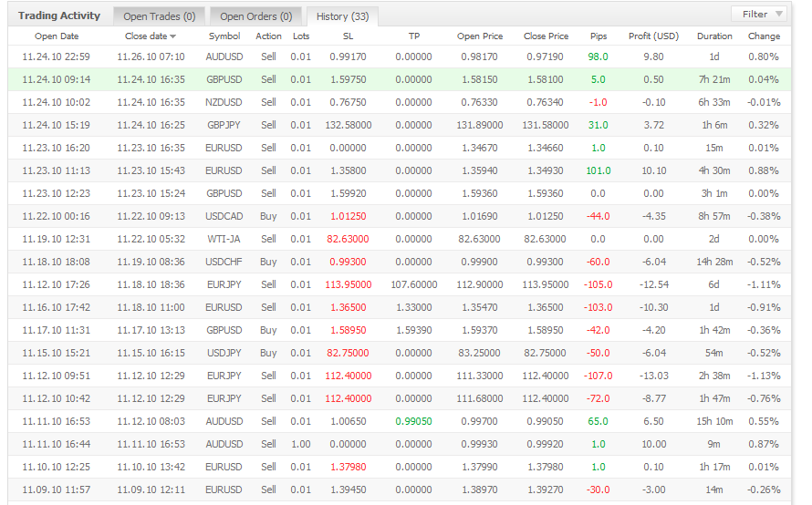The width and height of the screenshot is (812, 505).
Task: Click the WTI-JA trade symbol
Action: [224, 239]
